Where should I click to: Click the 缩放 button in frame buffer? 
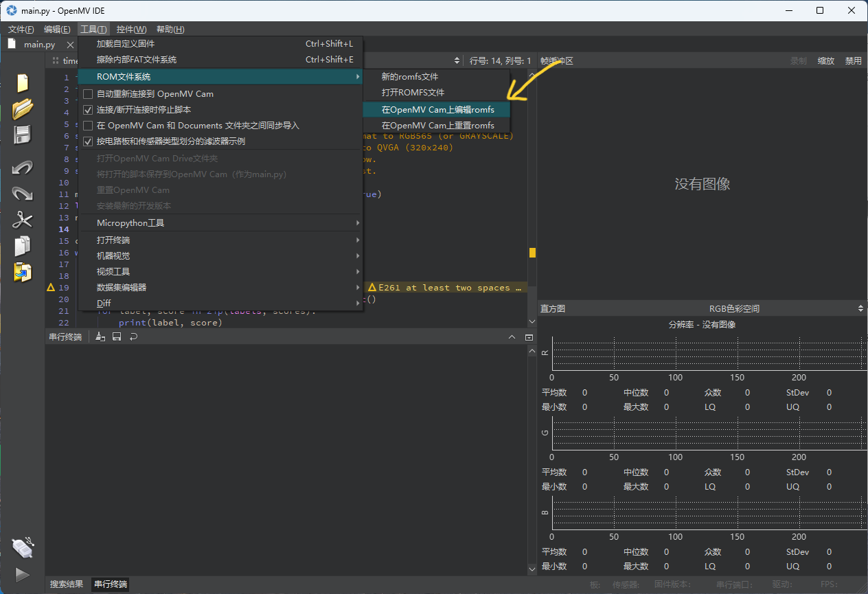coord(825,61)
